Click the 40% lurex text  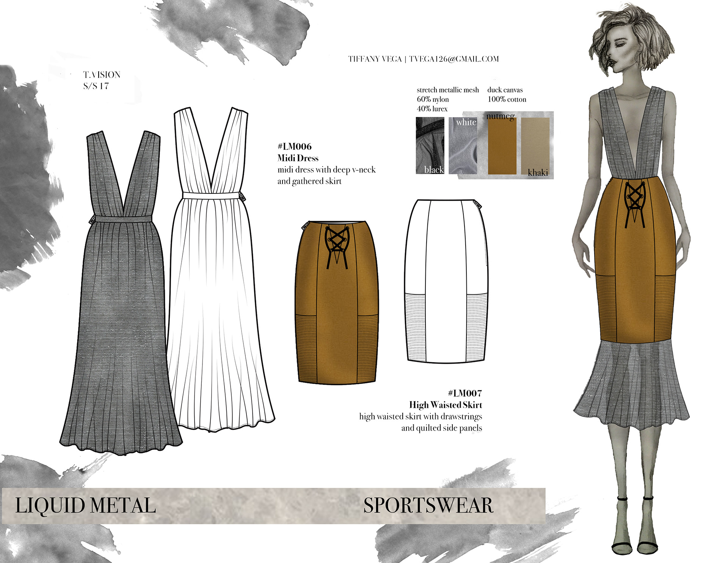click(432, 109)
